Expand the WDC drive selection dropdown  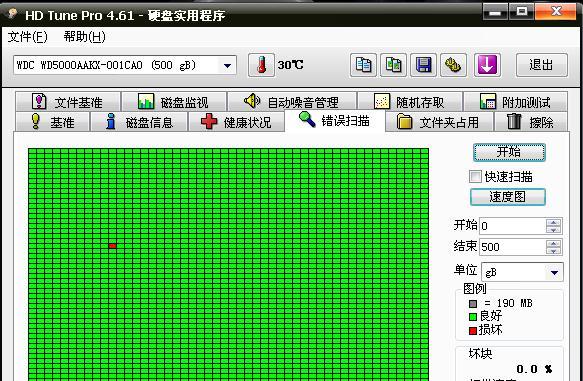tap(227, 66)
